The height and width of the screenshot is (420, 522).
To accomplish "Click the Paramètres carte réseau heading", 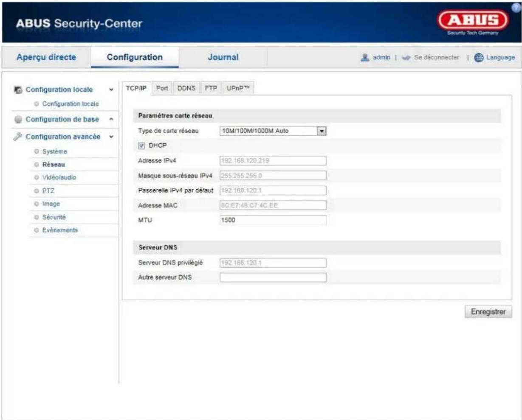I will [175, 116].
